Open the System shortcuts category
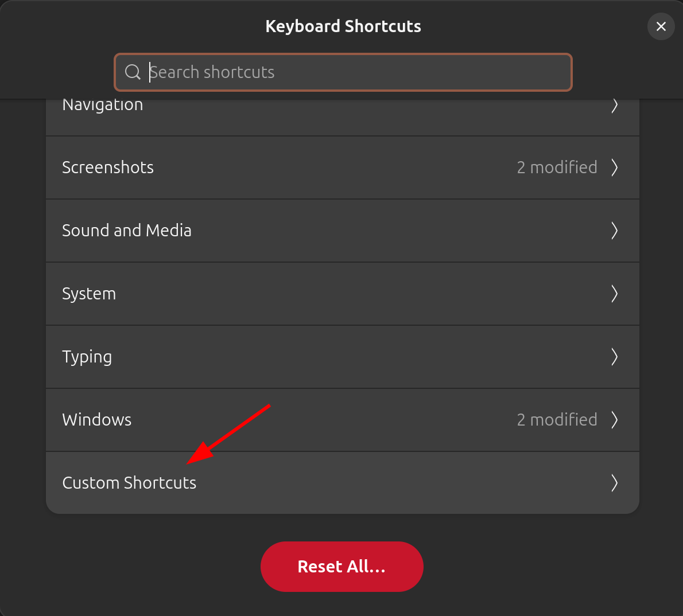This screenshot has height=616, width=683. click(89, 294)
